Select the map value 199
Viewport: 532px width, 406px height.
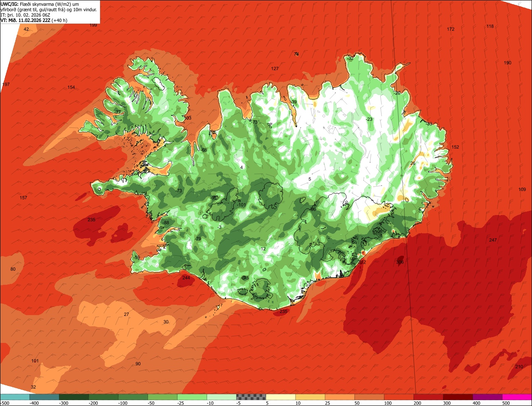pyautogui.click(x=94, y=25)
